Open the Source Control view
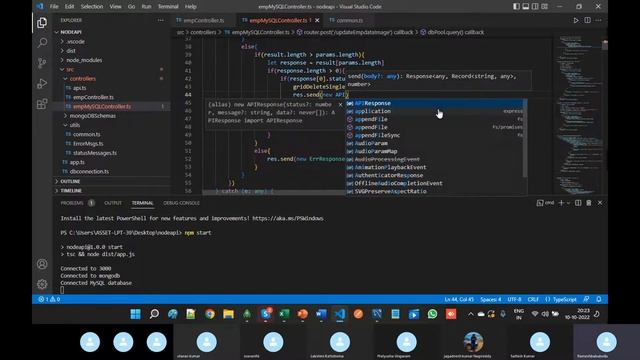This screenshot has width=640, height=360. [42, 63]
